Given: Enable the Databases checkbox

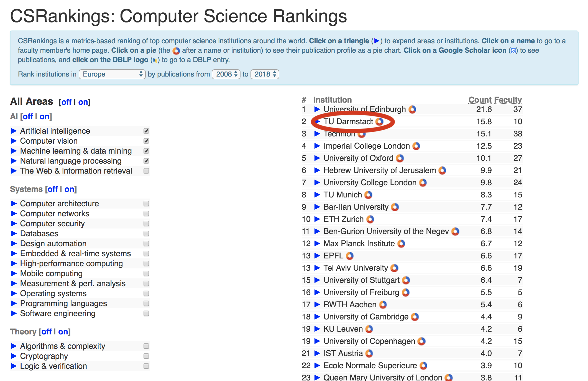Looking at the screenshot, I should tap(146, 233).
